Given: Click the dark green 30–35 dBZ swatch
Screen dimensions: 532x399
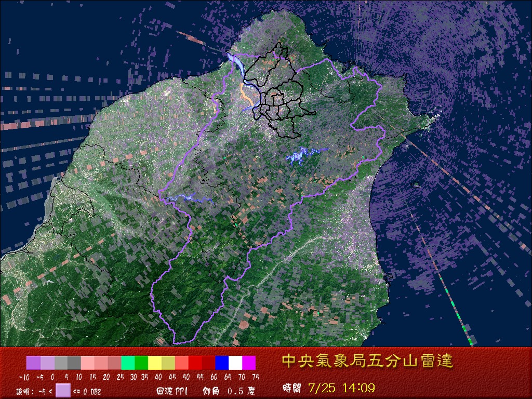Looking at the screenshot, I should pyautogui.click(x=141, y=363).
